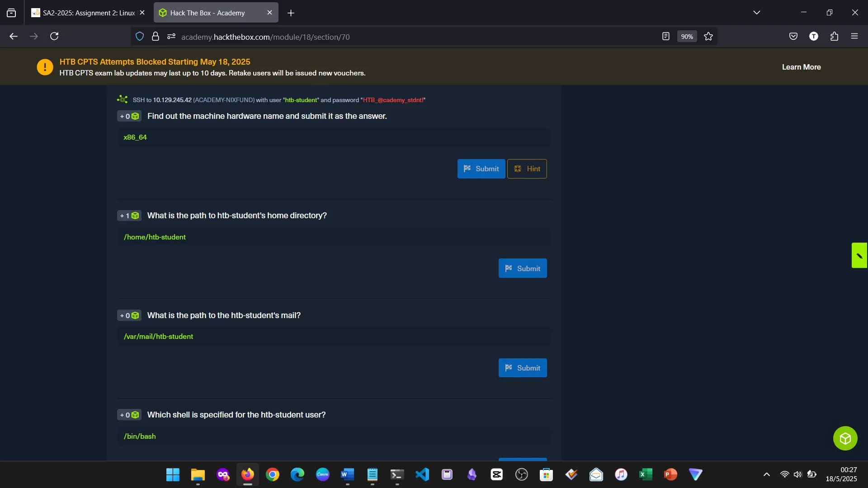This screenshot has width=868, height=488.
Task: Open the Firefox account icon
Action: click(x=814, y=36)
